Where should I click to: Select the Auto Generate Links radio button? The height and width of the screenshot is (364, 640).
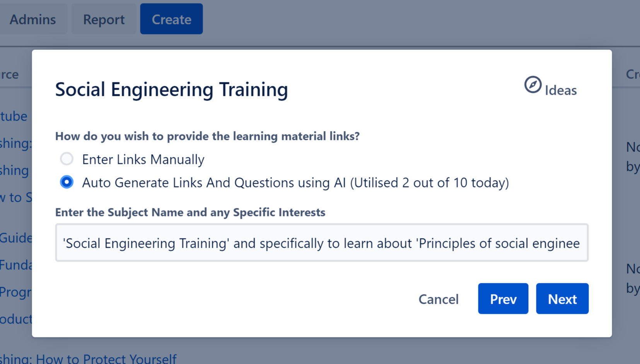(x=67, y=182)
